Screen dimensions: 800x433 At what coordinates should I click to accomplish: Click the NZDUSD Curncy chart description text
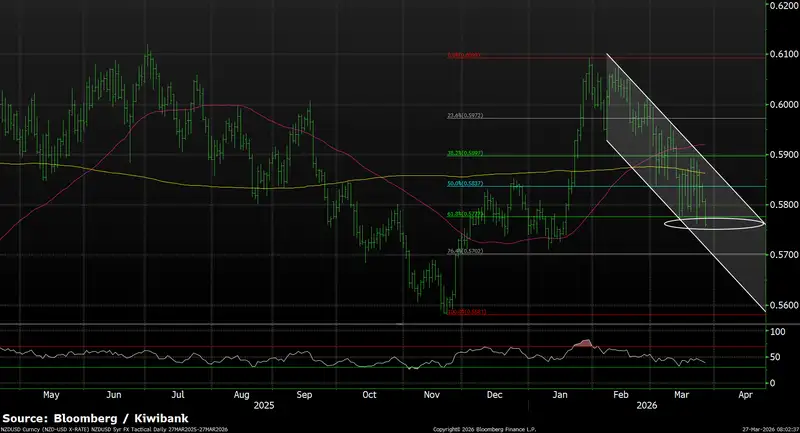(x=115, y=429)
